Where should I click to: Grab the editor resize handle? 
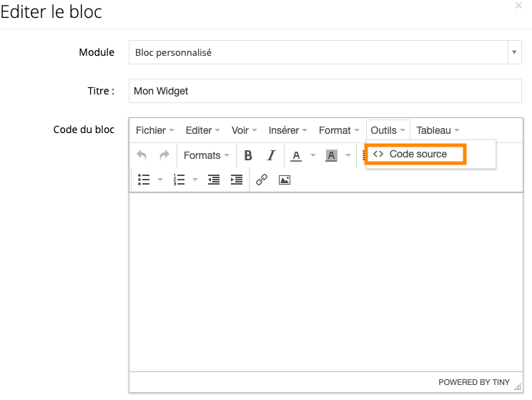518,386
